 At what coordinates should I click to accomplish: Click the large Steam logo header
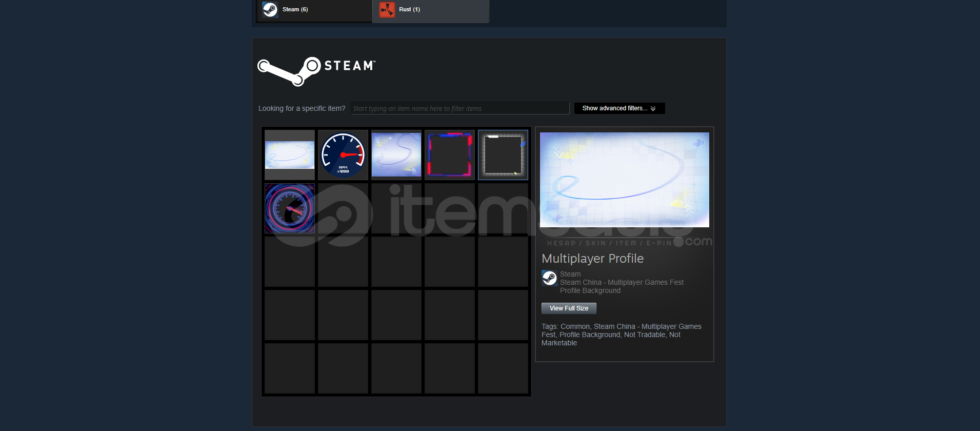tap(316, 71)
